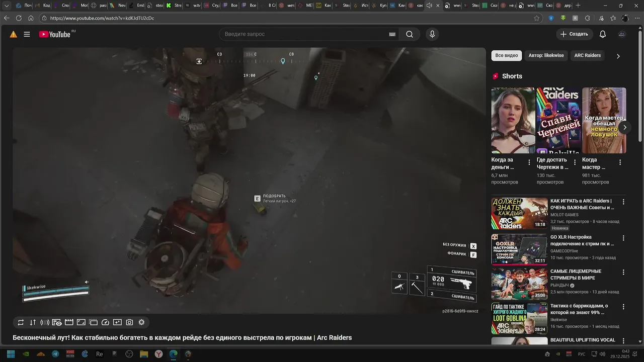The width and height of the screenshot is (644, 362).
Task: Open OBS Studio from the taskbar
Action: (129, 354)
